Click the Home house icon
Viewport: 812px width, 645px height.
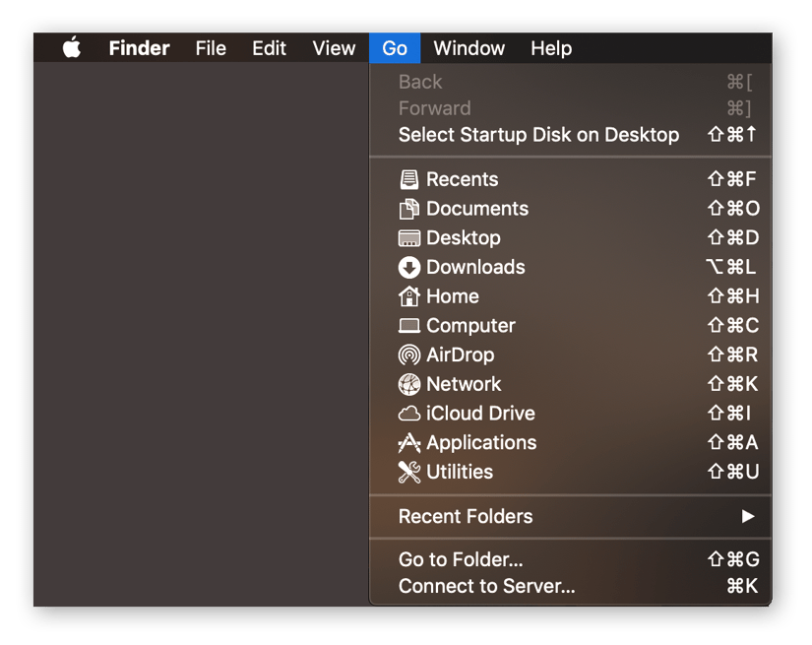(409, 295)
